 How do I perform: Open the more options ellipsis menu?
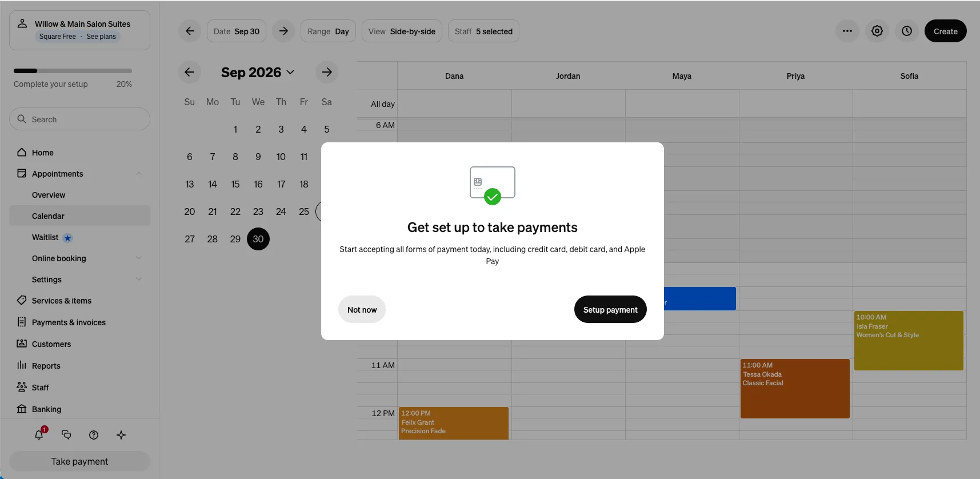tap(847, 31)
